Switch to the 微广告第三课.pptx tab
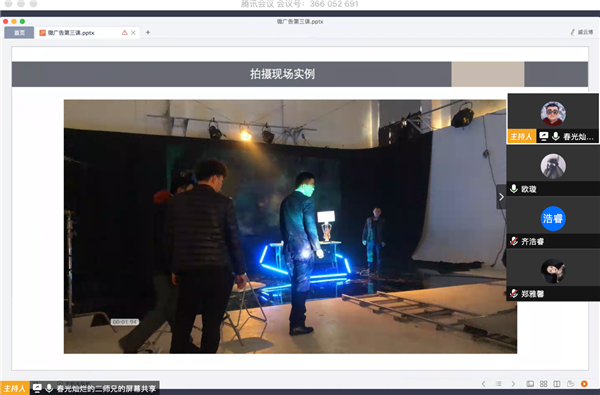 pyautogui.click(x=71, y=33)
